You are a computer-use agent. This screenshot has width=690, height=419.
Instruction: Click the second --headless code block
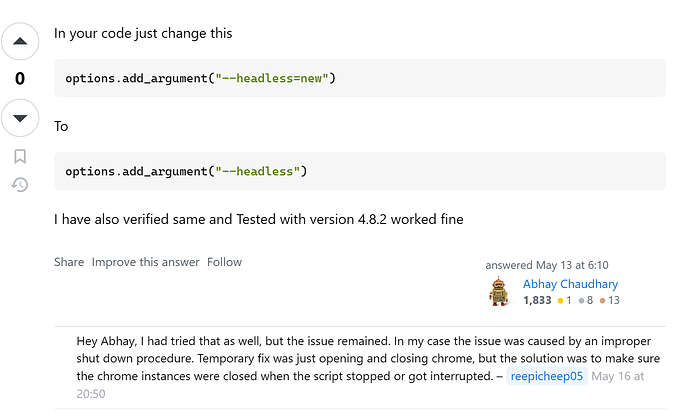(360, 171)
